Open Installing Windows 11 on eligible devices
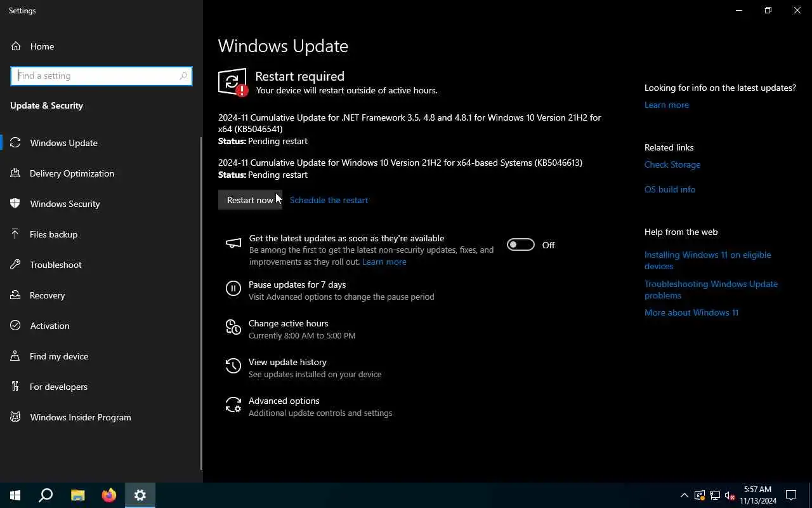812x508 pixels. coord(708,260)
